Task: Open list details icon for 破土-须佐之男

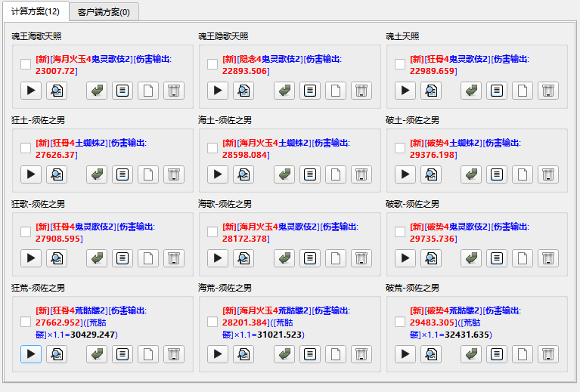Action: pos(496,174)
